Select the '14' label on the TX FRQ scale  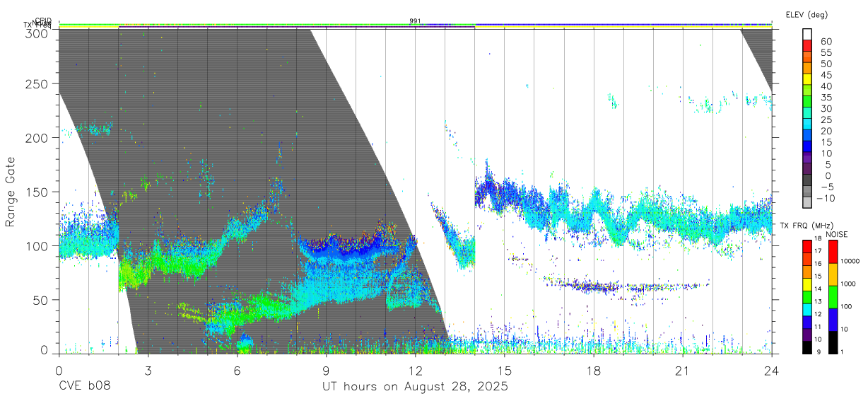point(819,289)
